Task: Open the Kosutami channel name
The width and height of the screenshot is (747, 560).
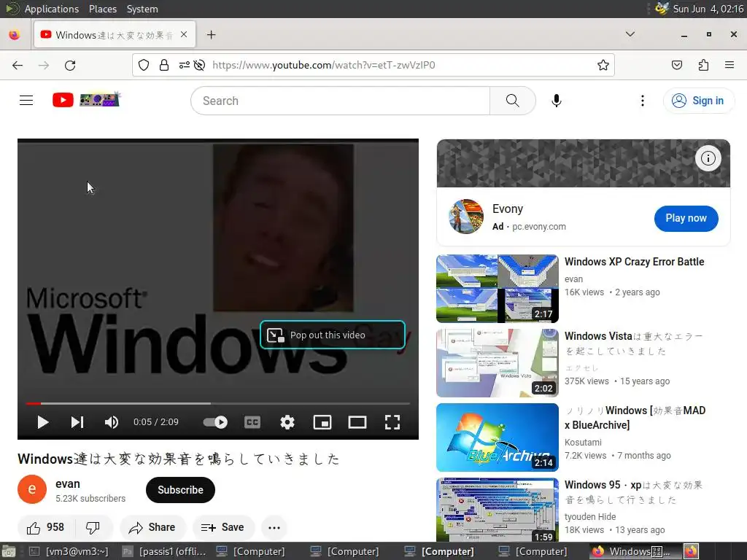Action: [x=583, y=443]
